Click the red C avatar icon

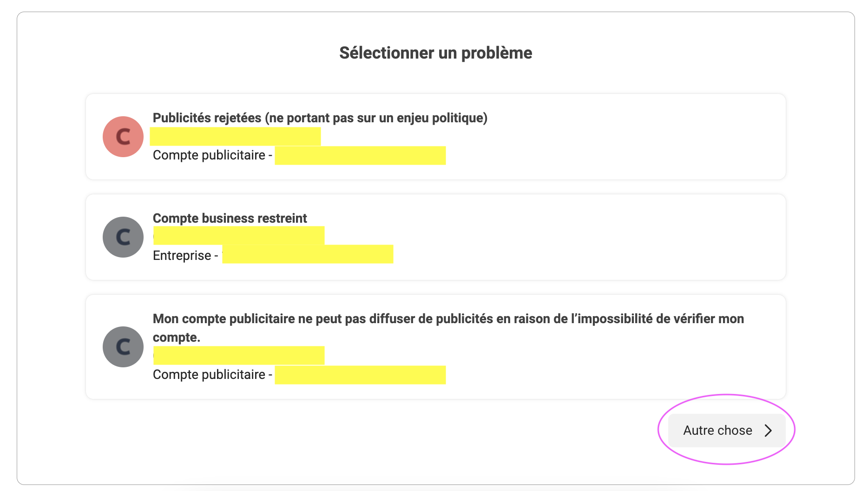[x=123, y=137]
